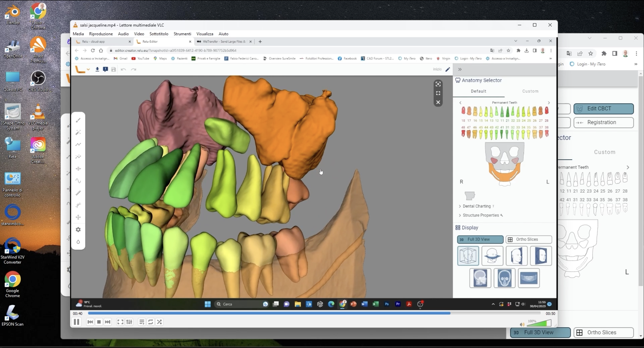Open gear settings in Relu left toolbar
Image resolution: width=644 pixels, height=348 pixels.
click(x=78, y=230)
